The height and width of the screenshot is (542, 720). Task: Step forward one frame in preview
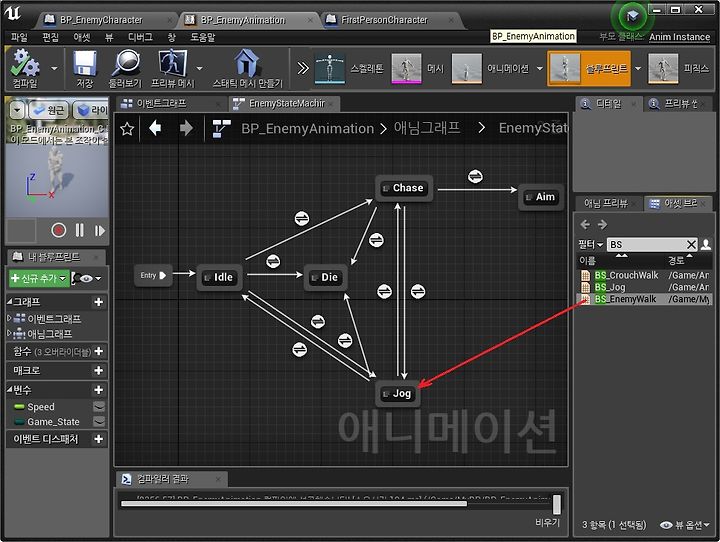[x=100, y=231]
